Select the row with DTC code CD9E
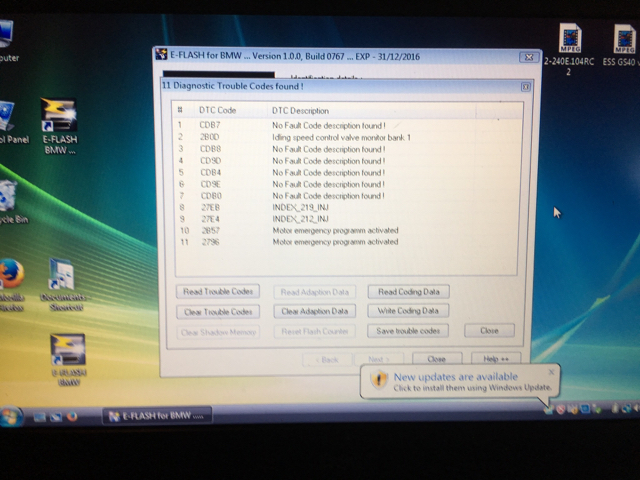 [347, 184]
